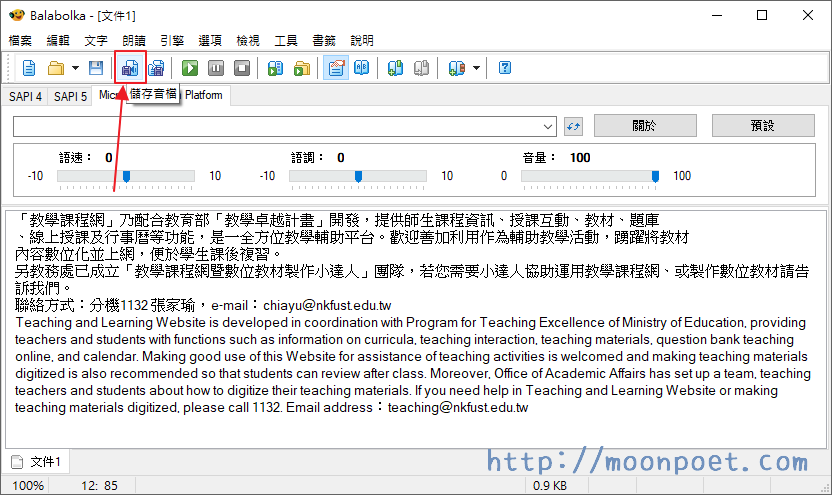Open the blue Help question mark icon
The image size is (832, 495).
coord(505,68)
